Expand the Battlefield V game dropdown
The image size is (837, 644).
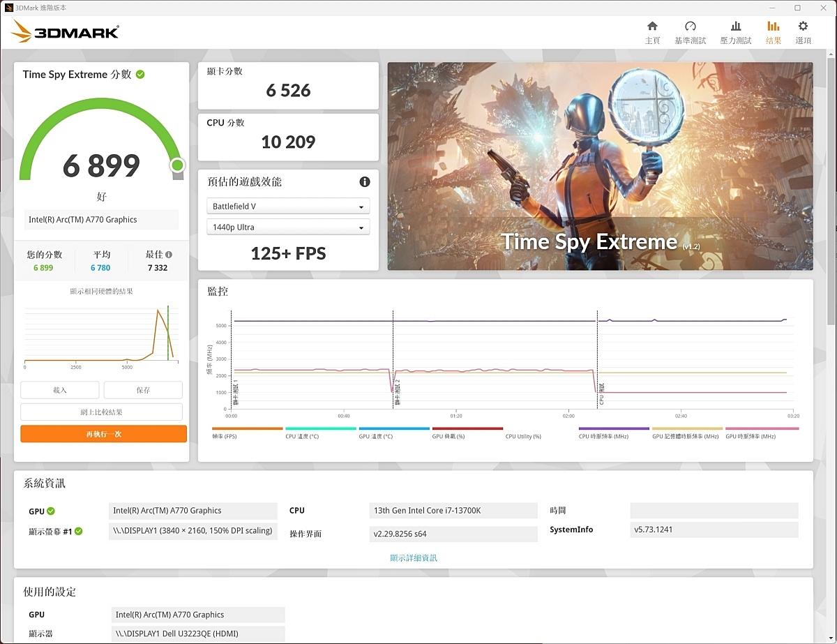coord(288,207)
